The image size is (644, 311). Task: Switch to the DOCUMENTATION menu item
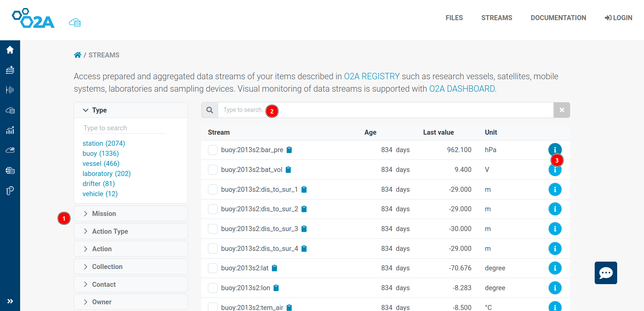(x=558, y=18)
